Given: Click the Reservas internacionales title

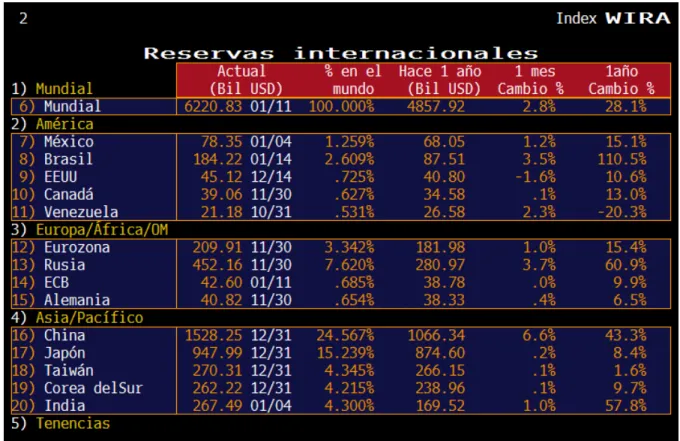Looking at the screenshot, I should [341, 53].
